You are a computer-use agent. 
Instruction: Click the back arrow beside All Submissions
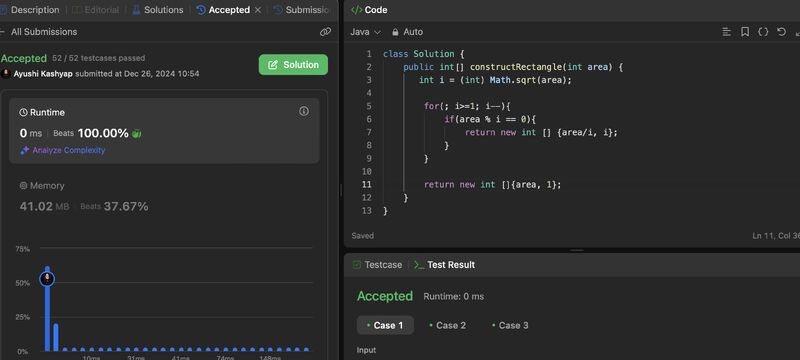tap(2, 32)
